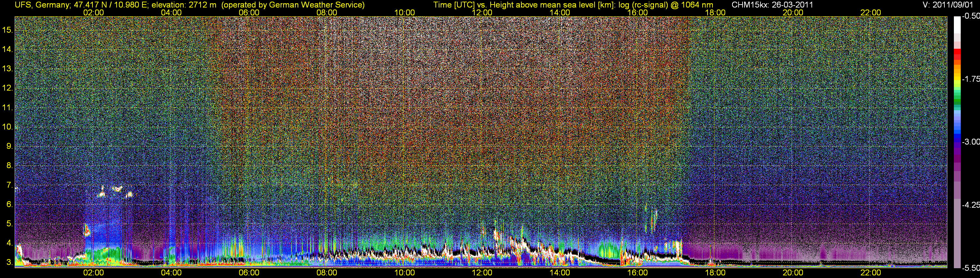Click the '08:00' label on the bottom time axis
This screenshot has height=278, width=980.
pyautogui.click(x=327, y=273)
